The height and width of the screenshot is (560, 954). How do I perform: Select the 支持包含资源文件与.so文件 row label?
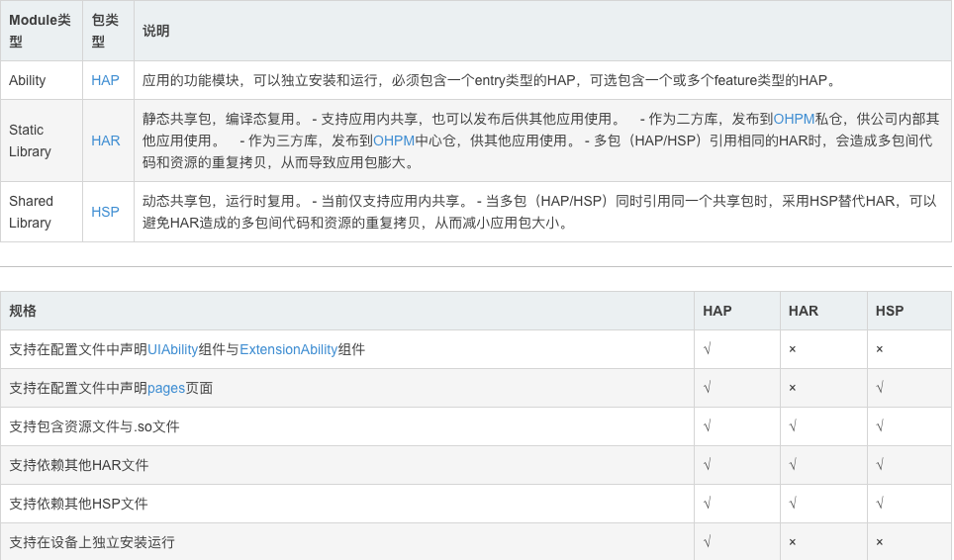point(94,426)
